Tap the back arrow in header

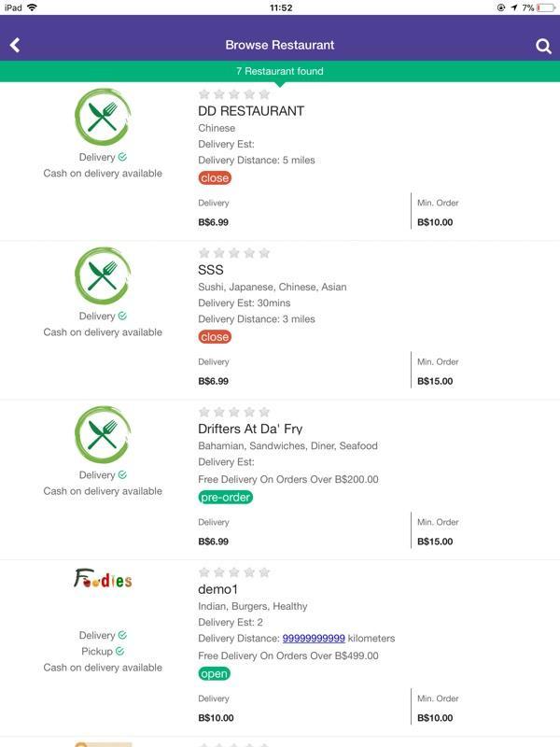coord(15,45)
